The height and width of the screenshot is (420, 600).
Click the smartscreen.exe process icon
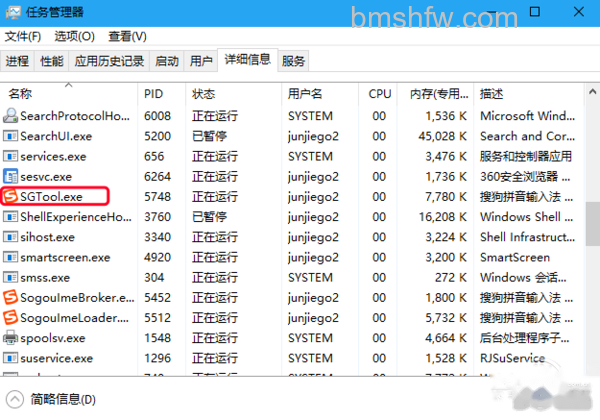tap(10, 257)
